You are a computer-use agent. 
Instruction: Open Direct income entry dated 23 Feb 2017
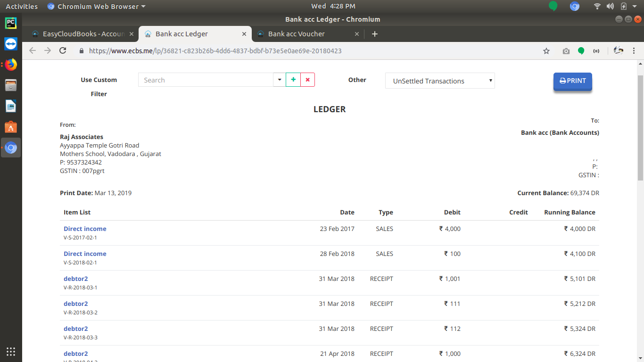click(85, 229)
